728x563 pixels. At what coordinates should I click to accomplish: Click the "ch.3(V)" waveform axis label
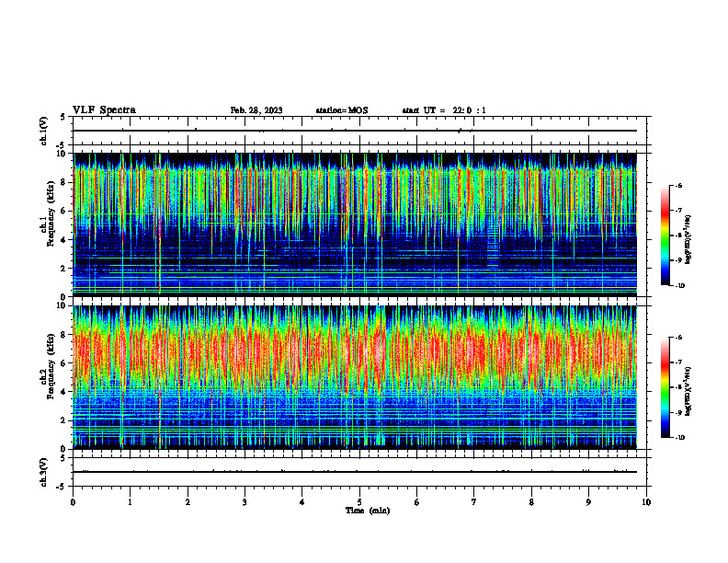pos(43,472)
